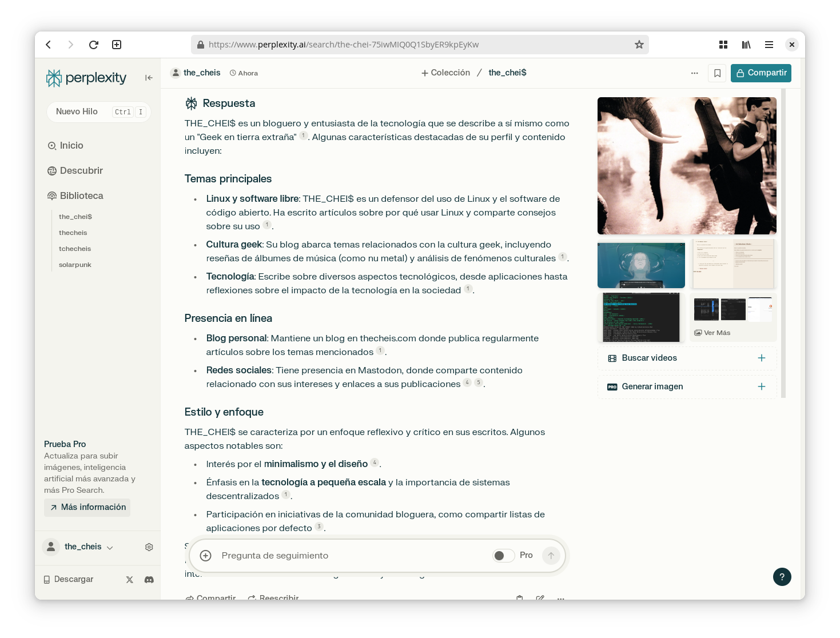
Task: Open a new tab with the plus-box icon
Action: 117,45
